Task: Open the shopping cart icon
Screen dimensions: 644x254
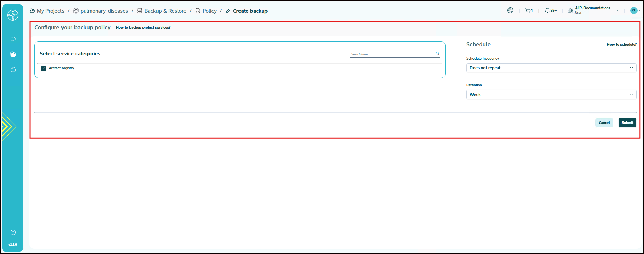Action: coord(529,11)
